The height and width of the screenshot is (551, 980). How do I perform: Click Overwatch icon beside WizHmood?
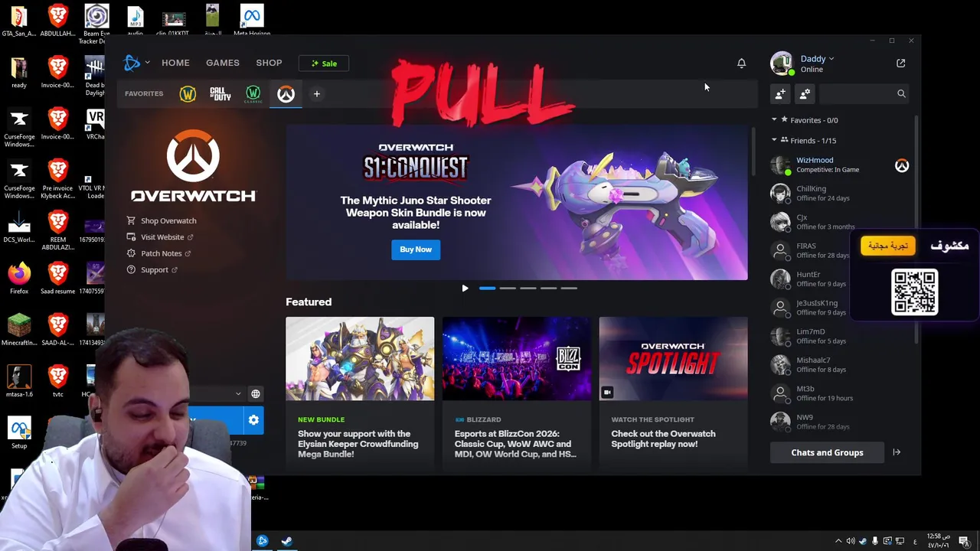coord(902,165)
